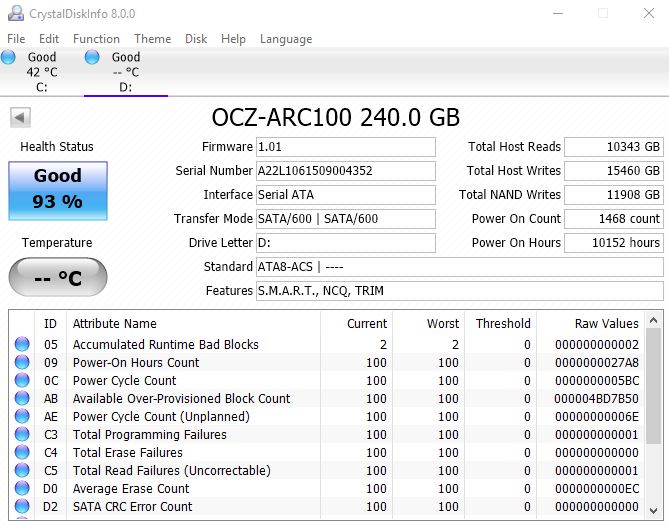The image size is (669, 527).
Task: Click the Firmware field showing 1.01
Action: coord(346,147)
